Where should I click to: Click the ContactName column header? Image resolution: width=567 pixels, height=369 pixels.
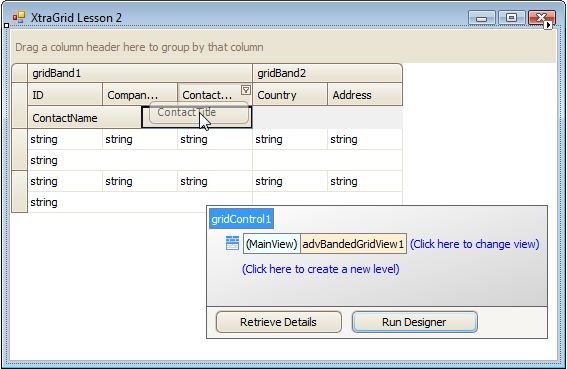(x=84, y=118)
